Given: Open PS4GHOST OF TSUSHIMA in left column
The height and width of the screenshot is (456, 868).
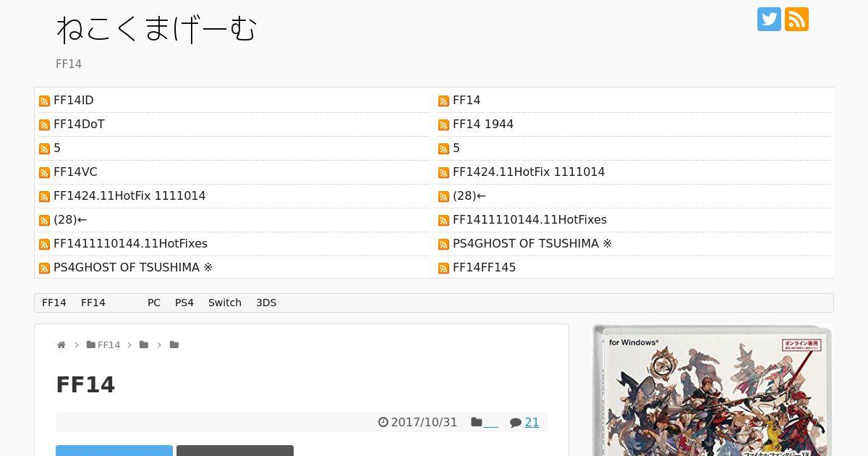Looking at the screenshot, I should (133, 267).
